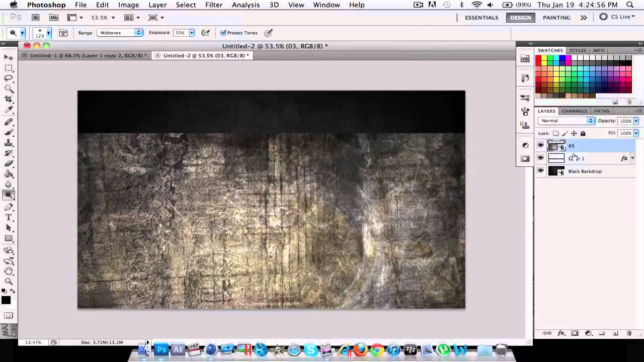Select the Blur tool
Screen dimensions: 644x362
coord(9,185)
